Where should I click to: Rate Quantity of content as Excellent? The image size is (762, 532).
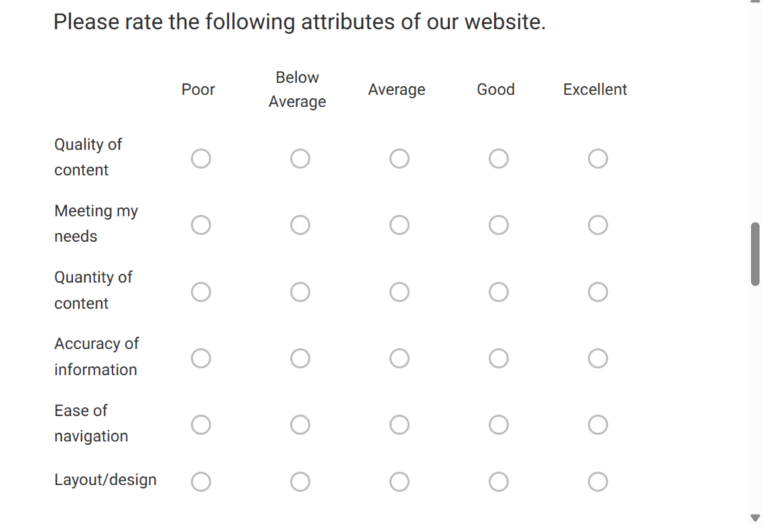tap(598, 292)
